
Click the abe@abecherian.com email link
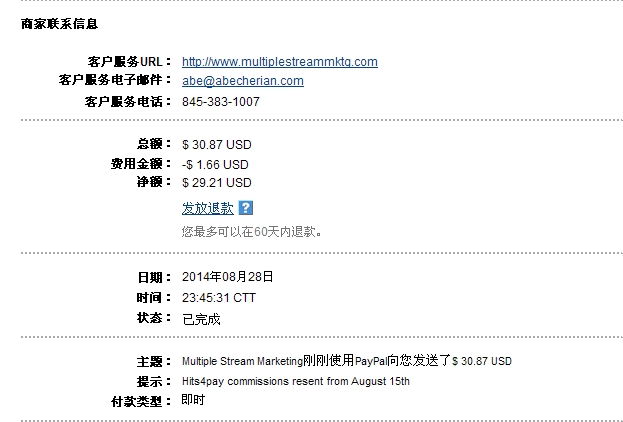coord(243,81)
